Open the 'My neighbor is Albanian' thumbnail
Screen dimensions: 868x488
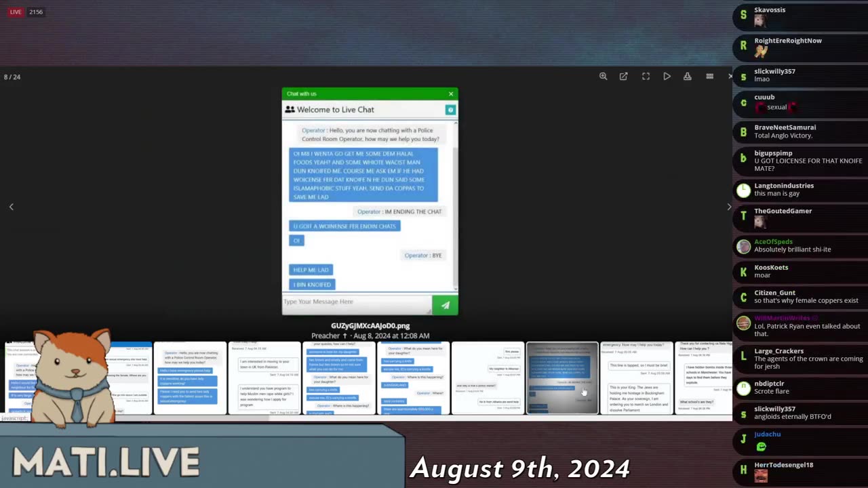click(x=488, y=378)
